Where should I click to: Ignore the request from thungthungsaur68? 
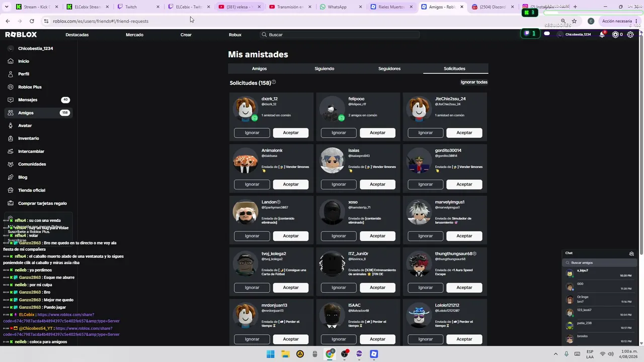click(426, 288)
